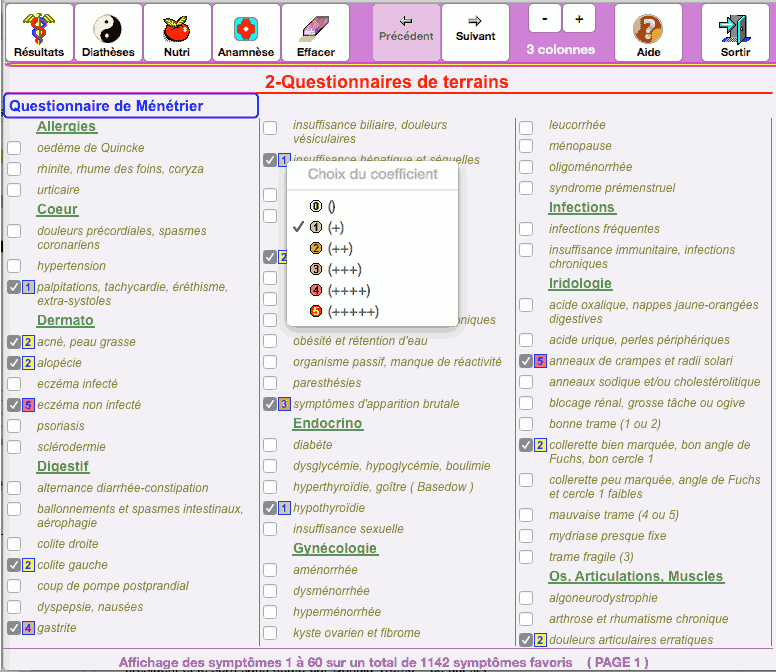
Task: Increase columns with plus button
Action: coord(579,19)
